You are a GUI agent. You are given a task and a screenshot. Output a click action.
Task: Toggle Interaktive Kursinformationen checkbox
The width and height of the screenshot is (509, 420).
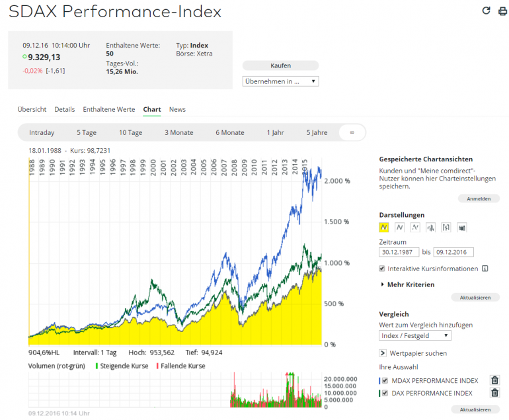382,269
